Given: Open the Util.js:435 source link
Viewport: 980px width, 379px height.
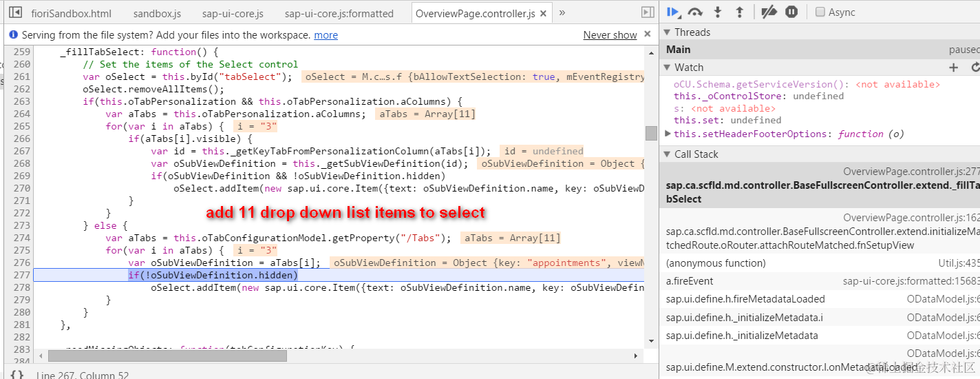Looking at the screenshot, I should (x=959, y=263).
